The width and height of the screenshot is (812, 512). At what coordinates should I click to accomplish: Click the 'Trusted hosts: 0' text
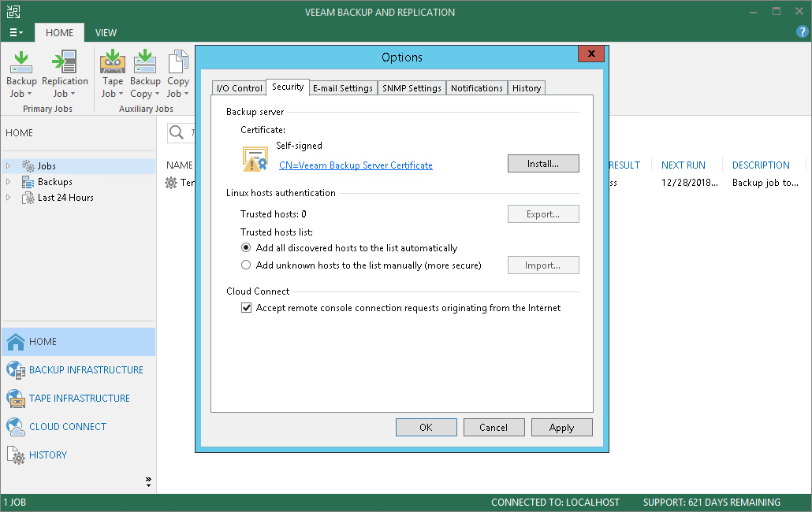click(x=274, y=214)
